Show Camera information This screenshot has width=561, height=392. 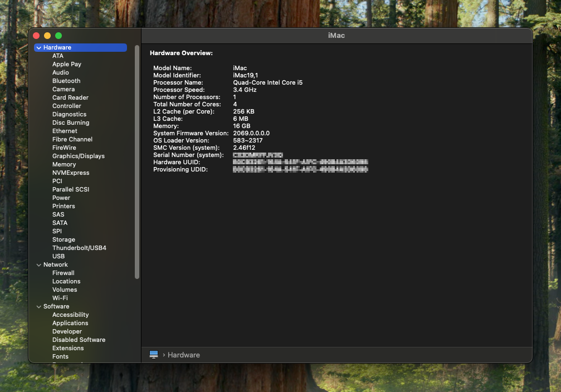(x=64, y=89)
